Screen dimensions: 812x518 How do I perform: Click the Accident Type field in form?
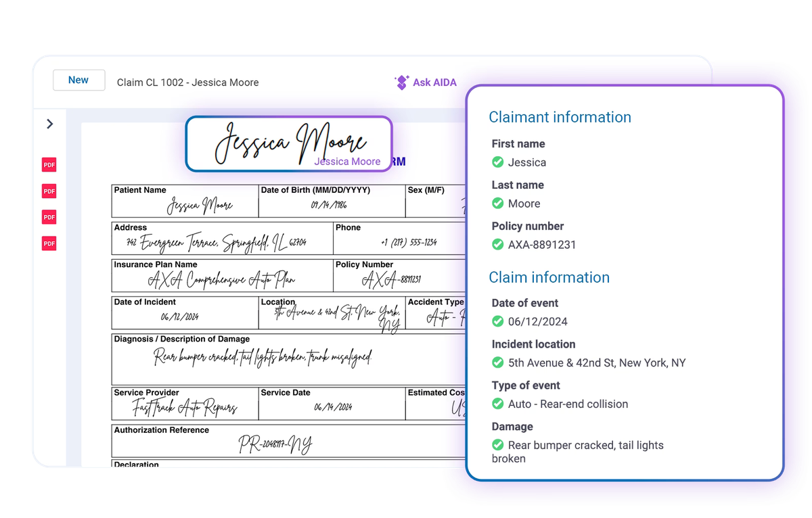(436, 312)
